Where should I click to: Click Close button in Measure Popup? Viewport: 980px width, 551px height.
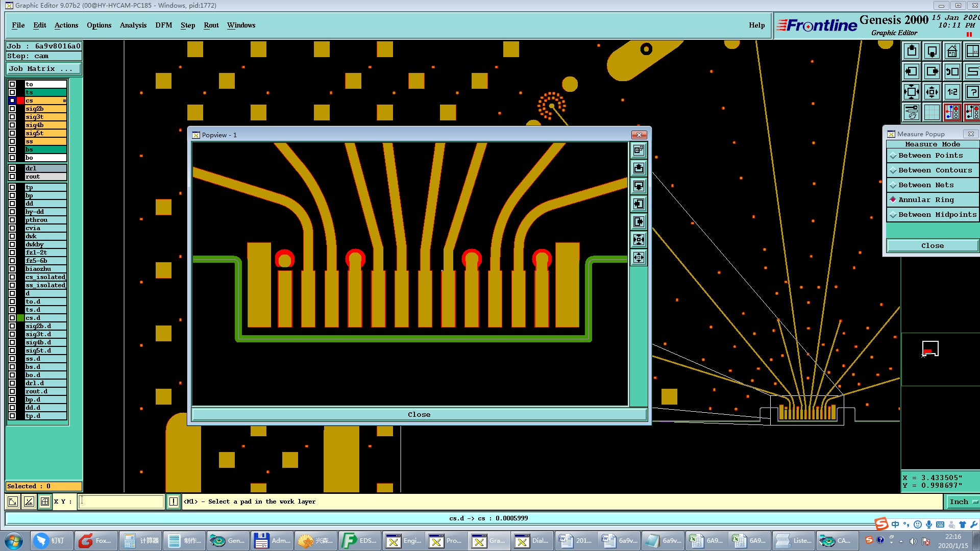point(932,246)
